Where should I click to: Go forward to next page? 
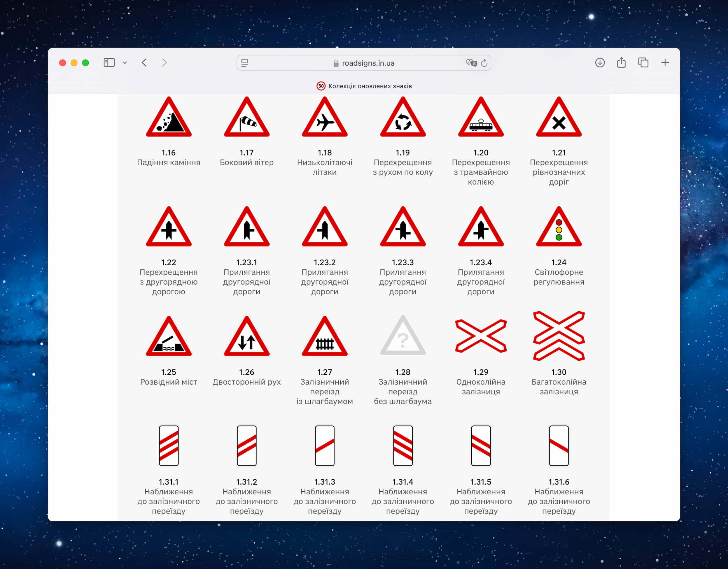coord(164,63)
